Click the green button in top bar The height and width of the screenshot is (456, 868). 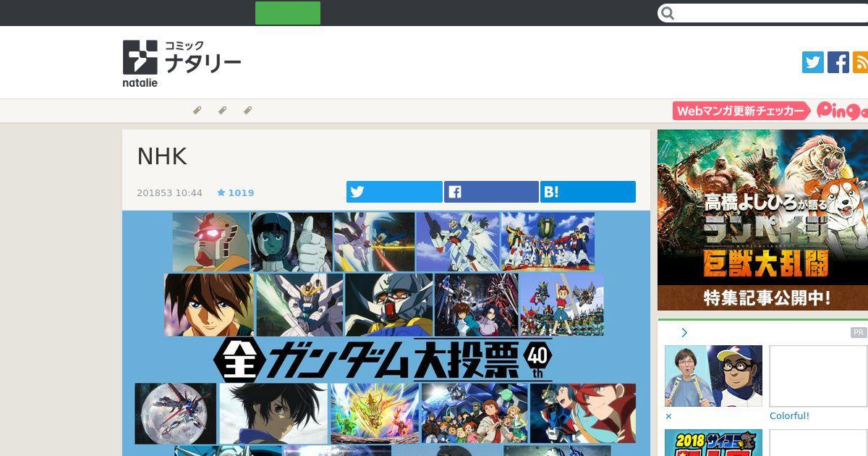pos(288,13)
